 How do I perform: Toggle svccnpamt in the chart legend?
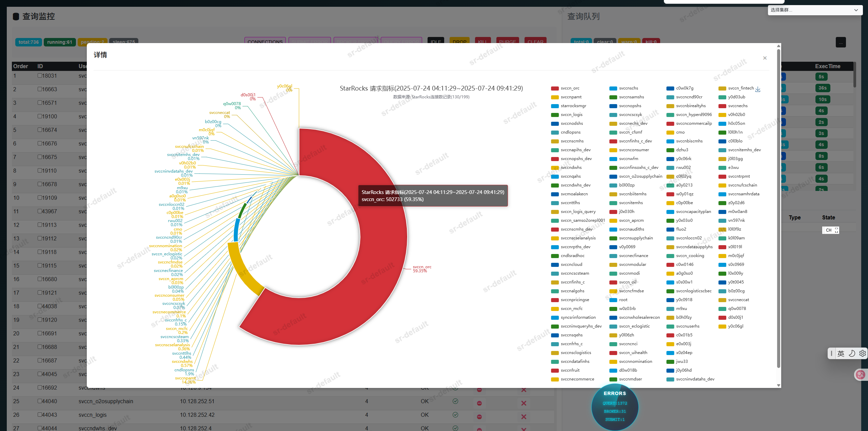point(567,97)
